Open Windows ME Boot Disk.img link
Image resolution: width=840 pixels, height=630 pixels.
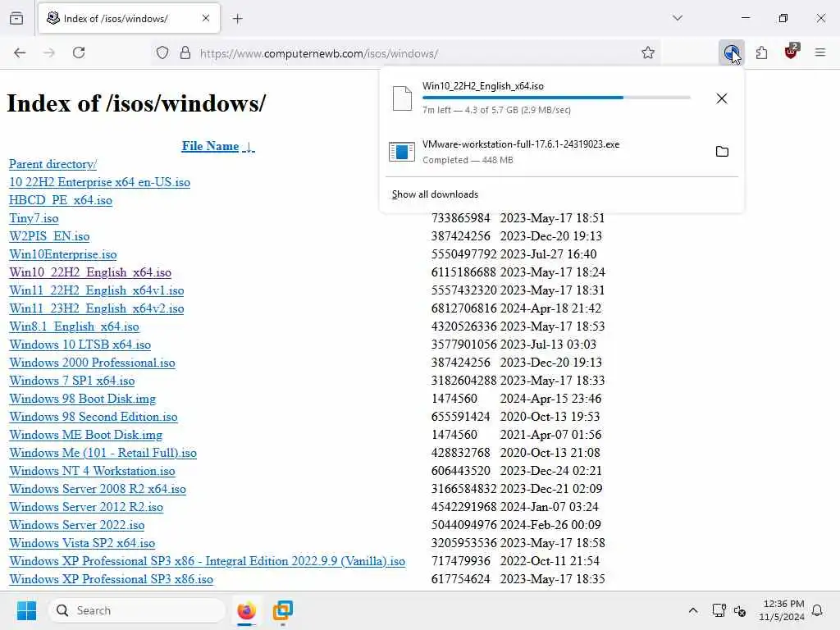85,435
